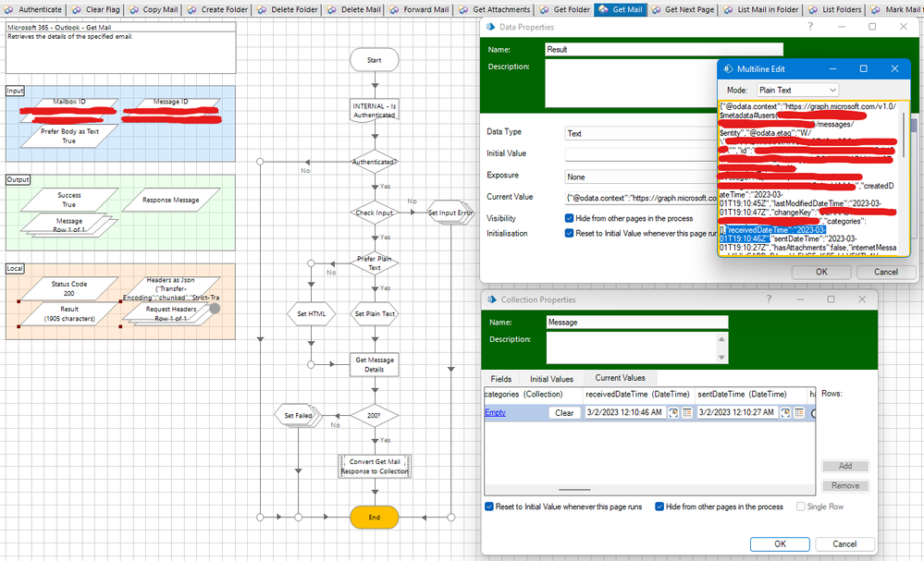924x561 pixels.
Task: Open time picker for sentDateTime value
Action: [x=785, y=412]
